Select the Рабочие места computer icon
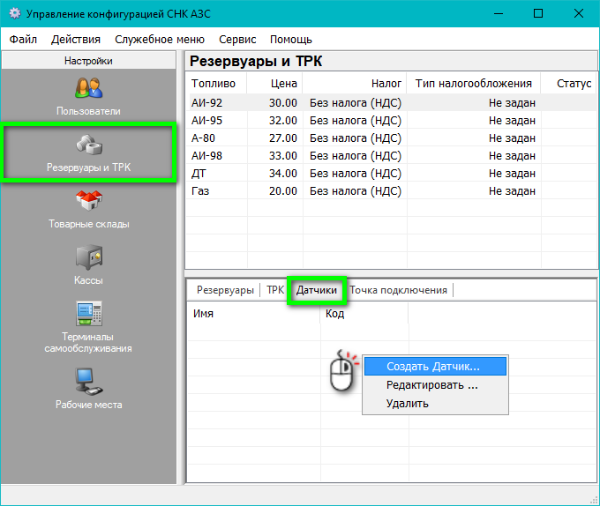600x506 pixels. coord(89,381)
